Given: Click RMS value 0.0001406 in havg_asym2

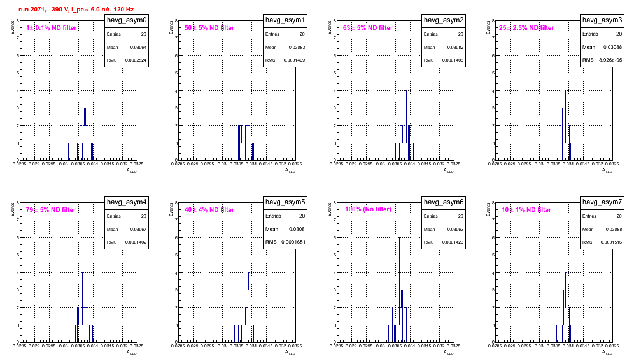Looking at the screenshot, I should click(x=453, y=60).
